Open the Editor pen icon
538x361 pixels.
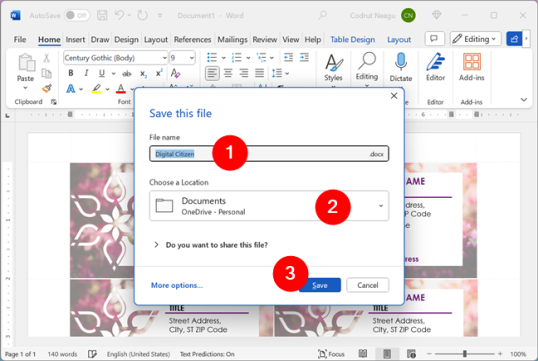tap(435, 62)
